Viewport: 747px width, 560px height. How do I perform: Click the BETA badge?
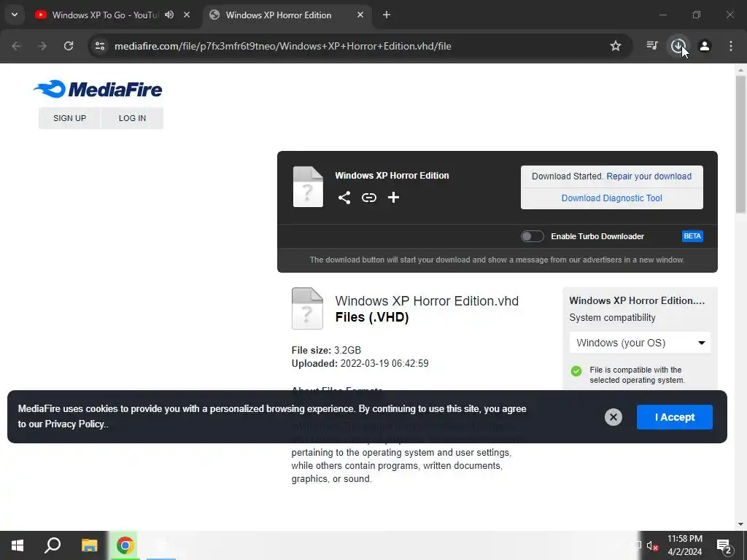692,236
